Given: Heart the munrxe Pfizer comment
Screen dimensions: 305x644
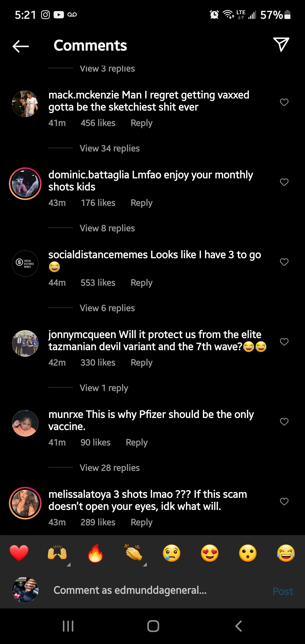Looking at the screenshot, I should coord(284,422).
